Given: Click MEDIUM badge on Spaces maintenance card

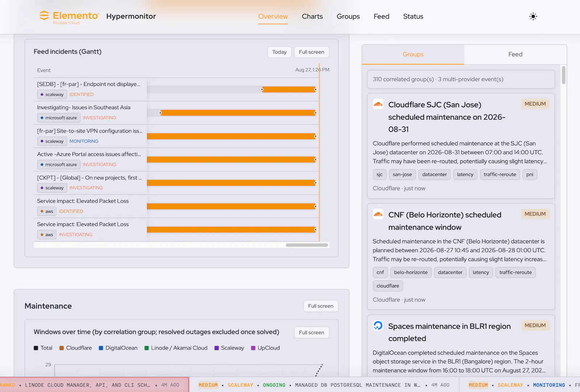Looking at the screenshot, I should (x=535, y=325).
